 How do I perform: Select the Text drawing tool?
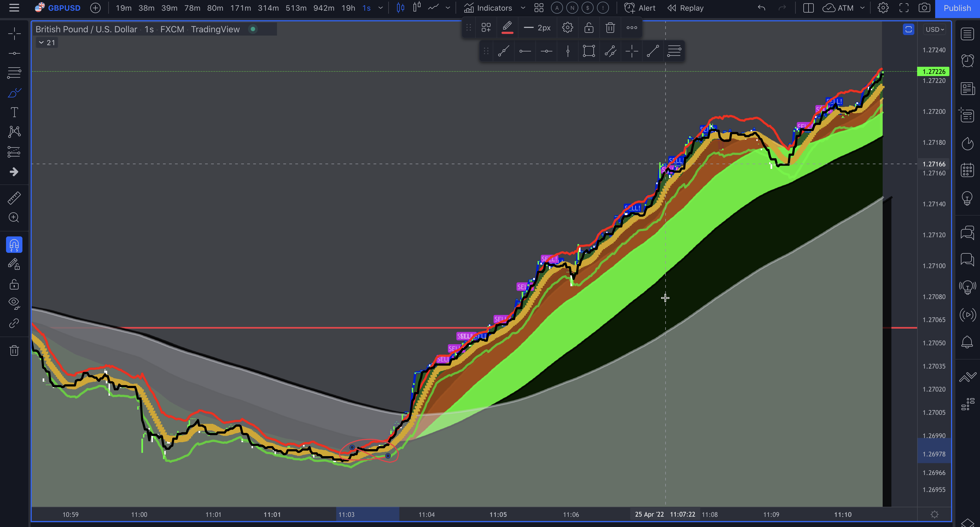pos(14,112)
